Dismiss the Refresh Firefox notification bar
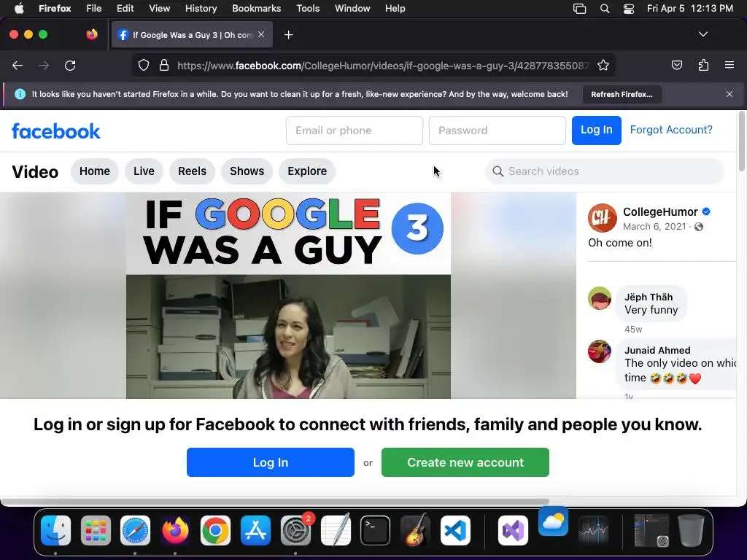 [729, 94]
